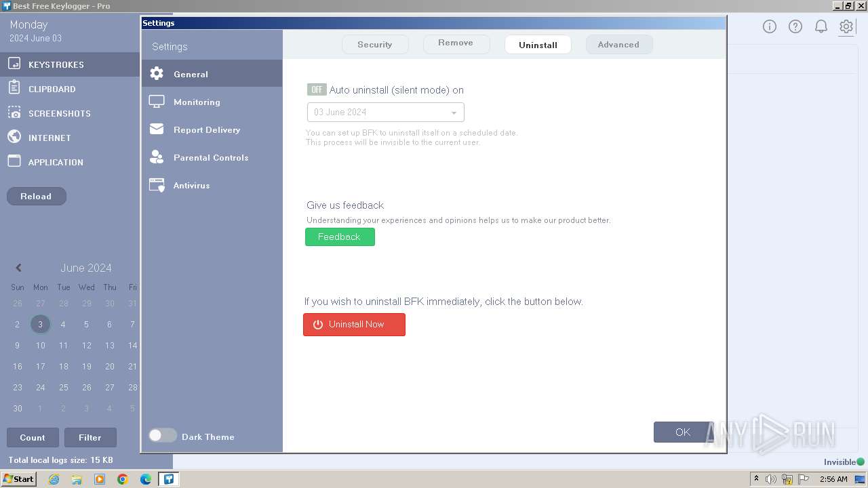The height and width of the screenshot is (488, 868).
Task: Select June 12 in the calendar
Action: (x=86, y=345)
